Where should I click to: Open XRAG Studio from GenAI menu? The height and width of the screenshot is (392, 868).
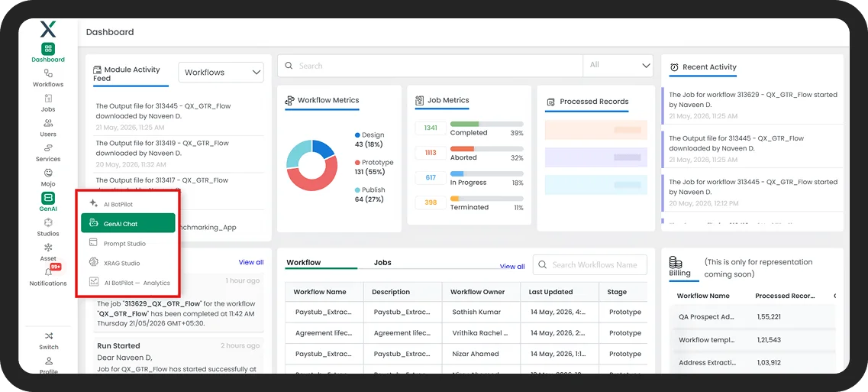(128, 263)
